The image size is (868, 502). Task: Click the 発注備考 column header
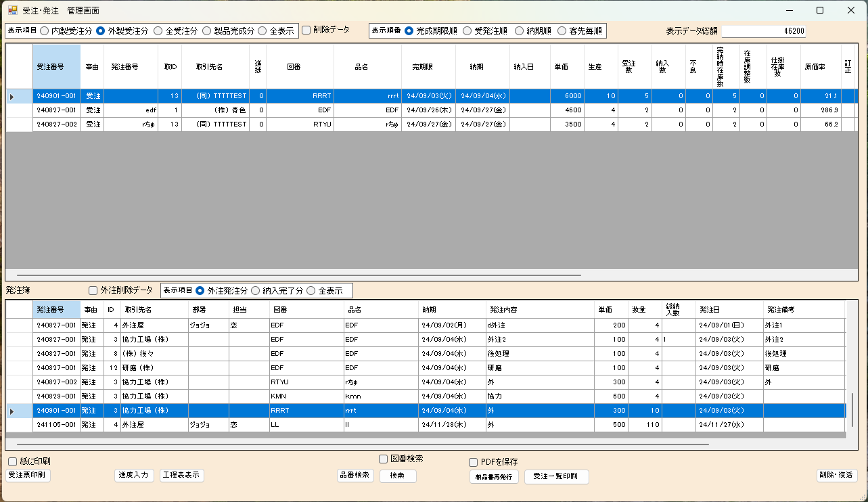click(x=804, y=309)
